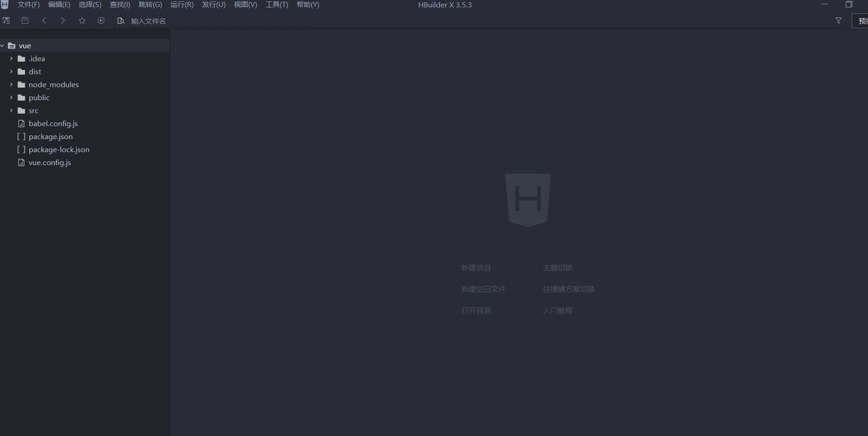Select the .idea folder name

pos(37,59)
